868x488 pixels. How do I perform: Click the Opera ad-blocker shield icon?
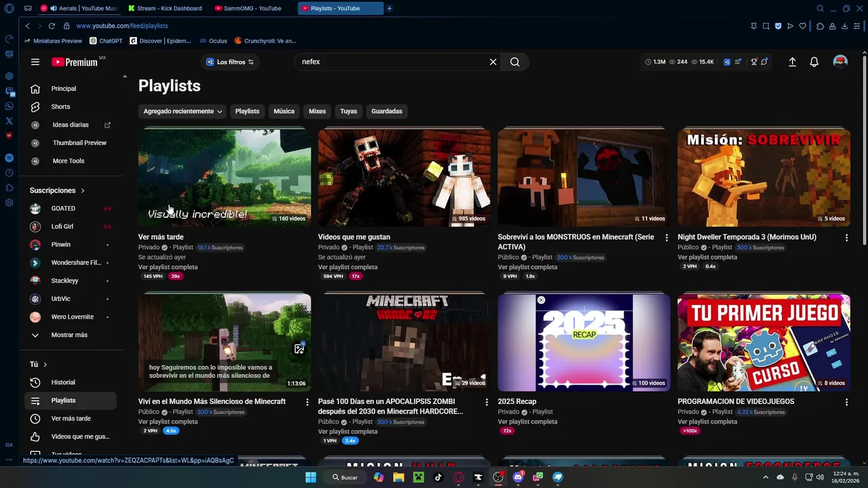coord(778,26)
